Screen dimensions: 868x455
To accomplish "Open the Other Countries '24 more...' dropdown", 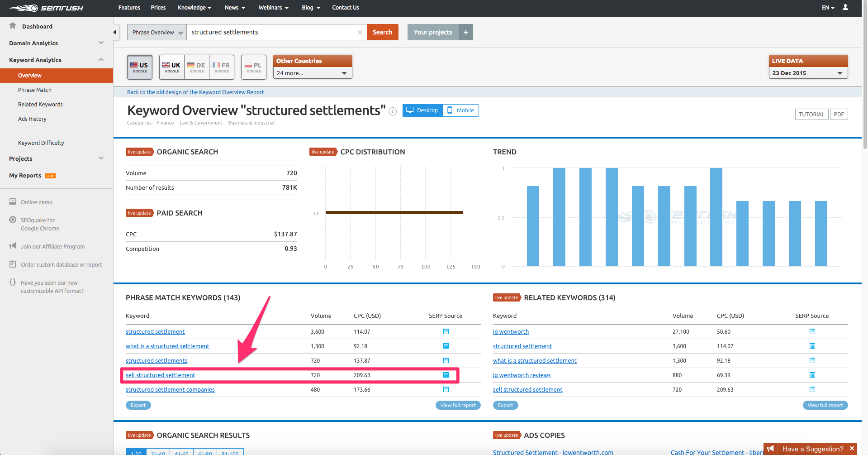I will coord(313,73).
